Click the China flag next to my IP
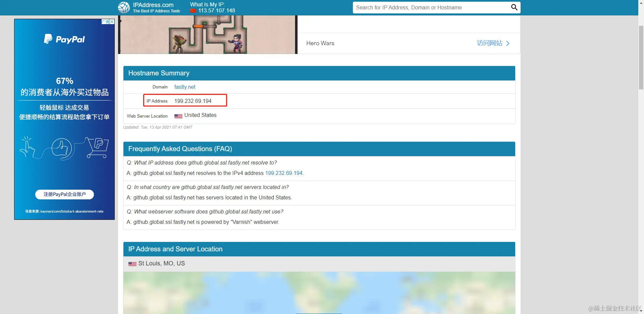 (193, 11)
